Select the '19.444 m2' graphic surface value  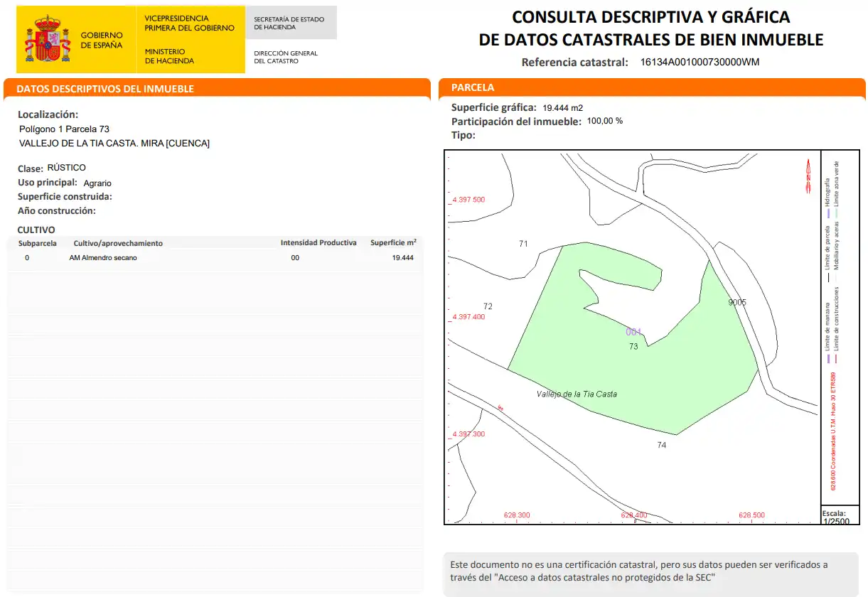coord(562,108)
